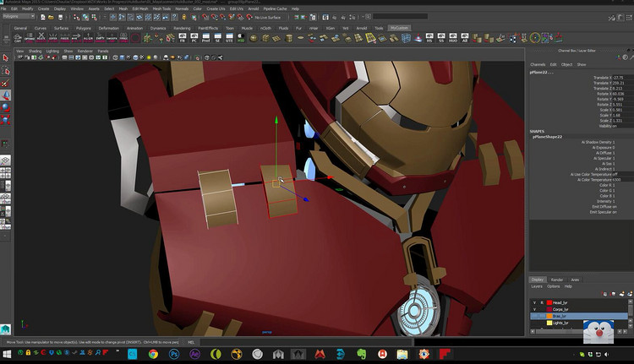Click the FB shelf button
This screenshot has width=634, height=364.
click(x=183, y=38)
